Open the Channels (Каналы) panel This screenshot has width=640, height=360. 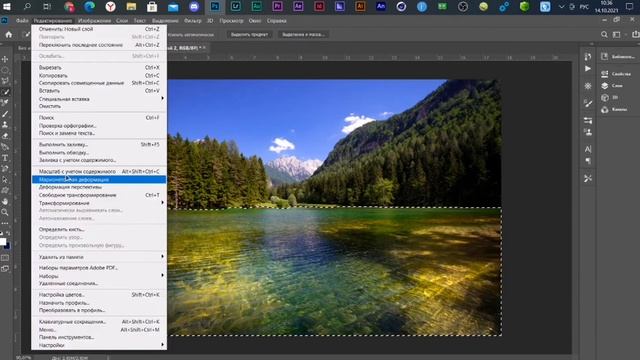[613, 109]
